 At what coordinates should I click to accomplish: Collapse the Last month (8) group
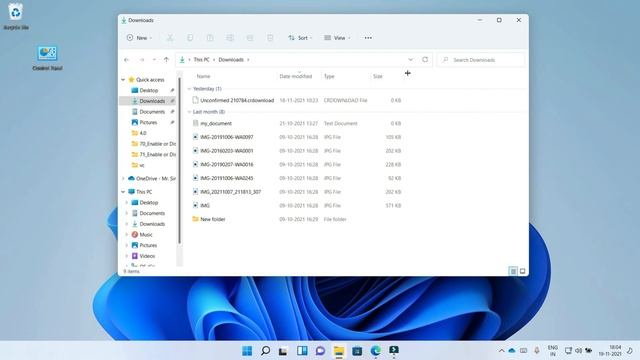point(189,112)
